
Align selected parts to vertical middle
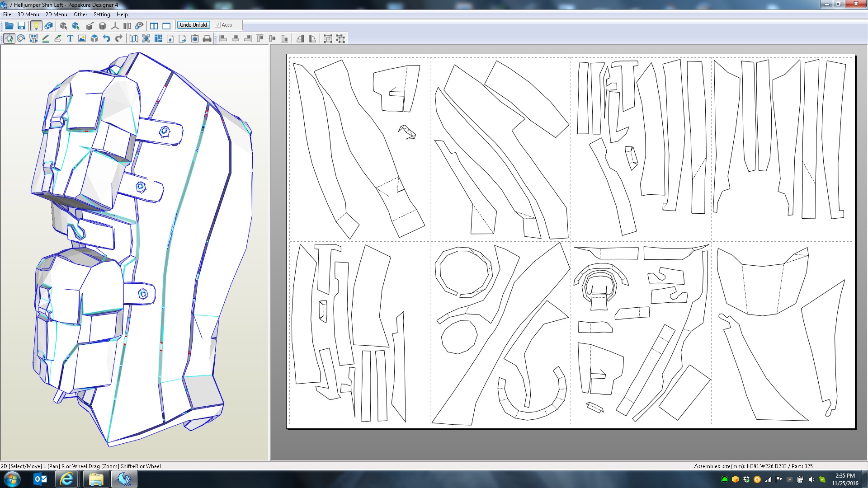pos(272,39)
